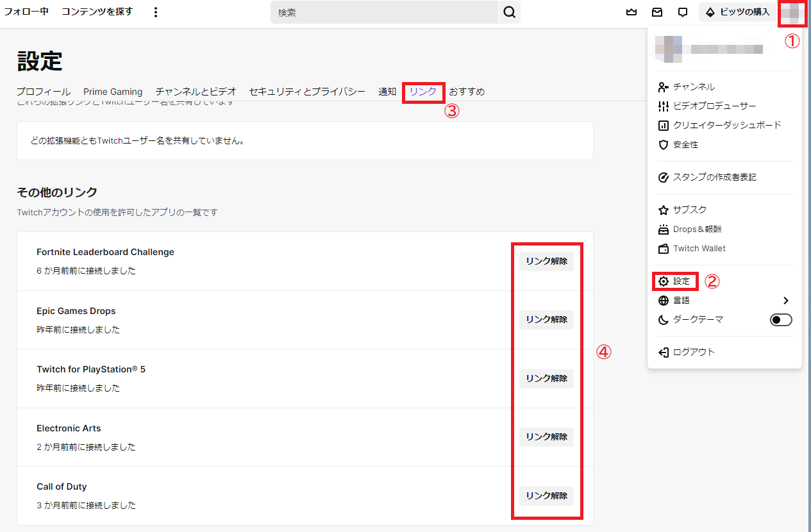Screen dimensions: 811x532
Task: Click the ビッツの購入 button
Action: tap(737, 12)
